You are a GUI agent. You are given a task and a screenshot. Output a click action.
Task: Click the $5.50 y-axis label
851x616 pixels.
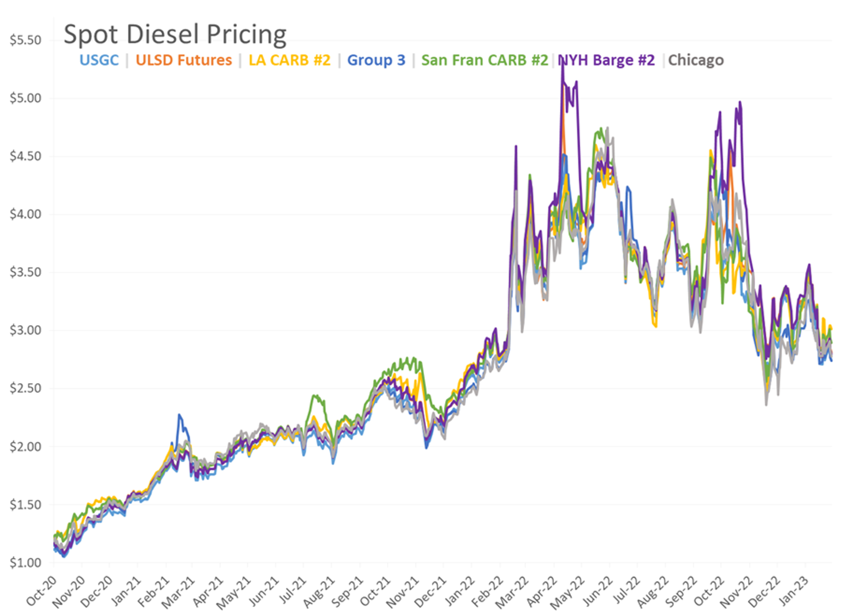(x=25, y=40)
